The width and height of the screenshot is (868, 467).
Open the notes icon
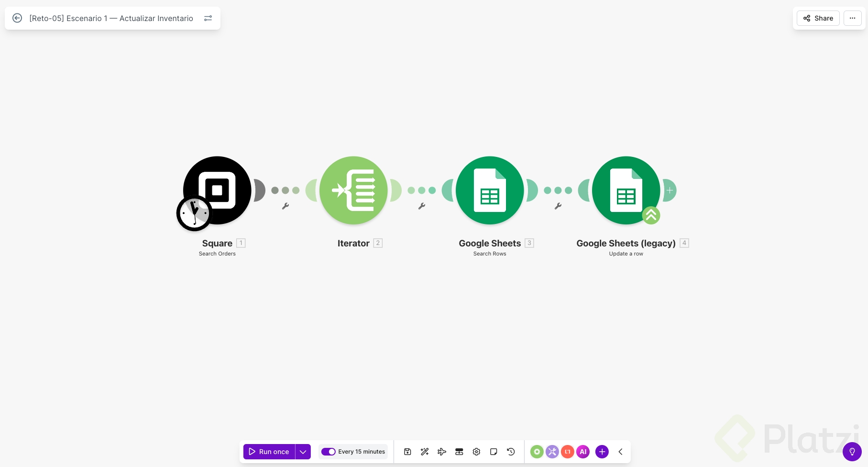(x=494, y=452)
